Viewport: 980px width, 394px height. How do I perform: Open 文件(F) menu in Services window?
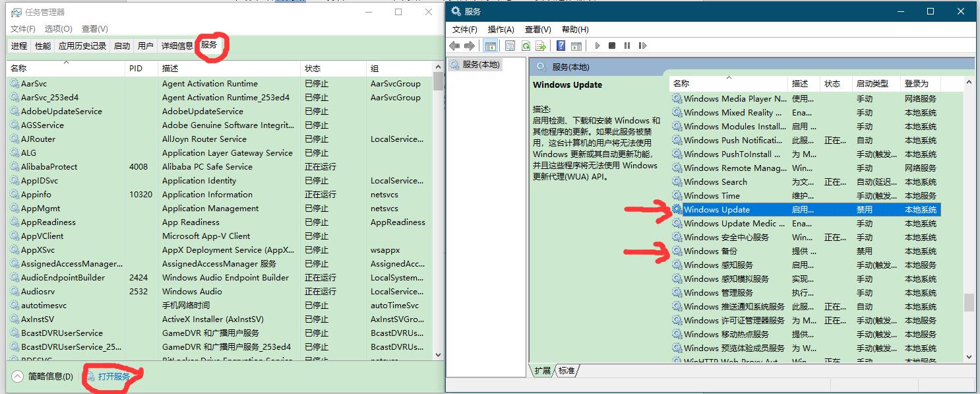465,30
